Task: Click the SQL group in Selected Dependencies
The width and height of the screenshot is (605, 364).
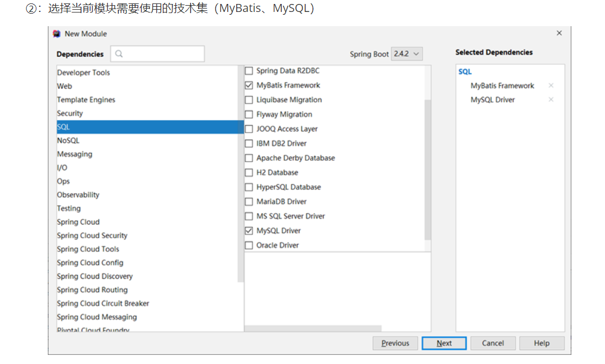Action: click(x=465, y=72)
